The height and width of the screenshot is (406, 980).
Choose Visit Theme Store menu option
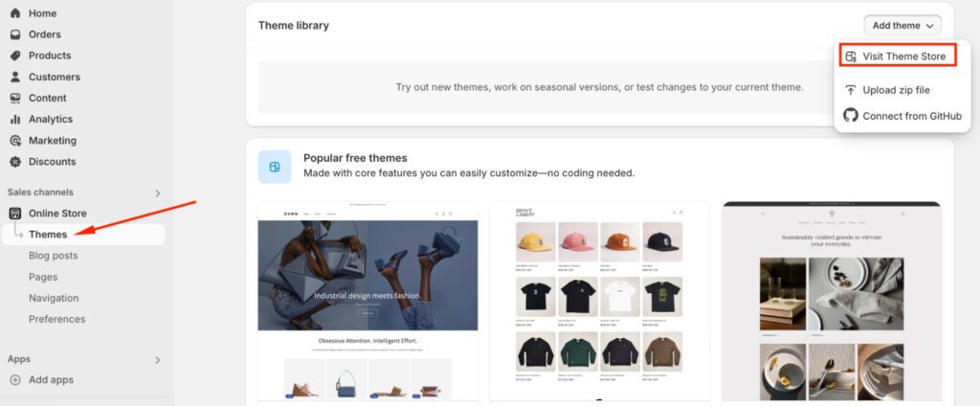(x=898, y=56)
